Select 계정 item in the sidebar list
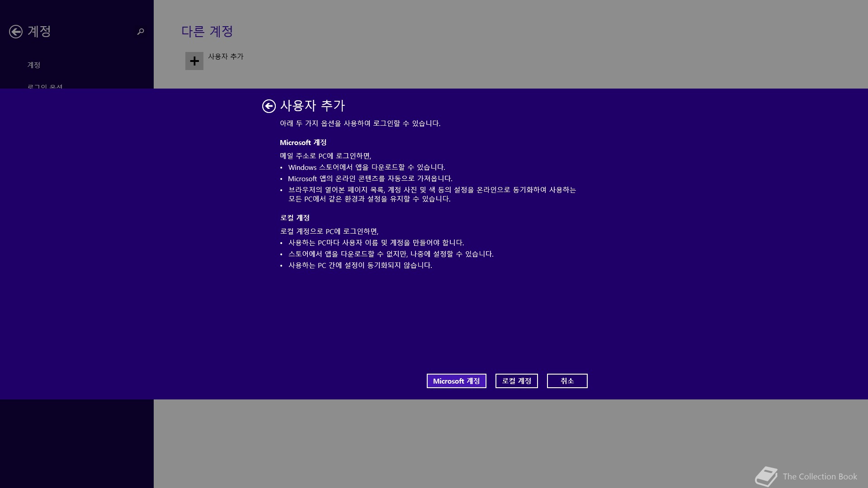 point(34,65)
